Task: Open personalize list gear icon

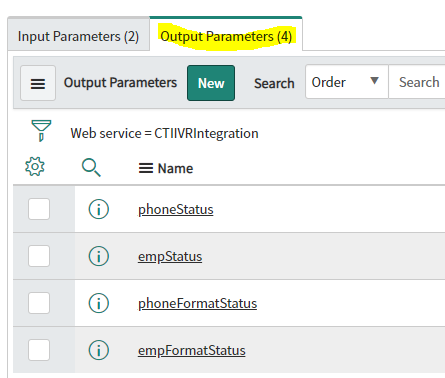Action: pos(35,166)
